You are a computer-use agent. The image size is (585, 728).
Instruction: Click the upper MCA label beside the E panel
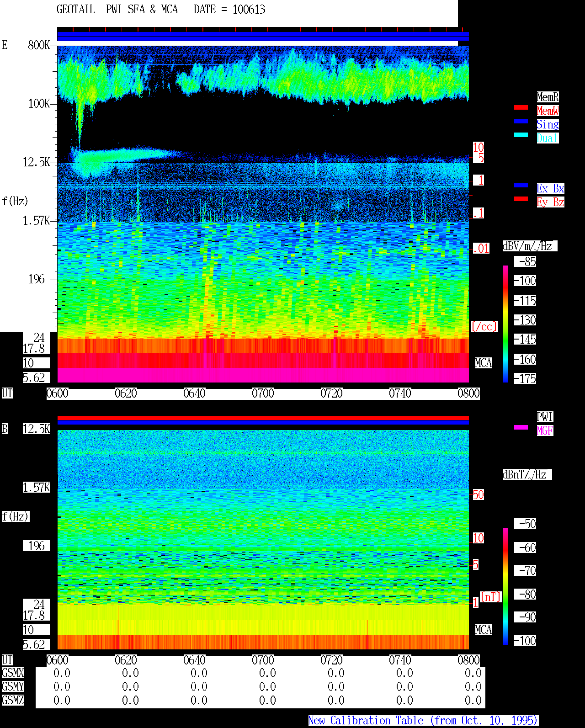coord(483,363)
